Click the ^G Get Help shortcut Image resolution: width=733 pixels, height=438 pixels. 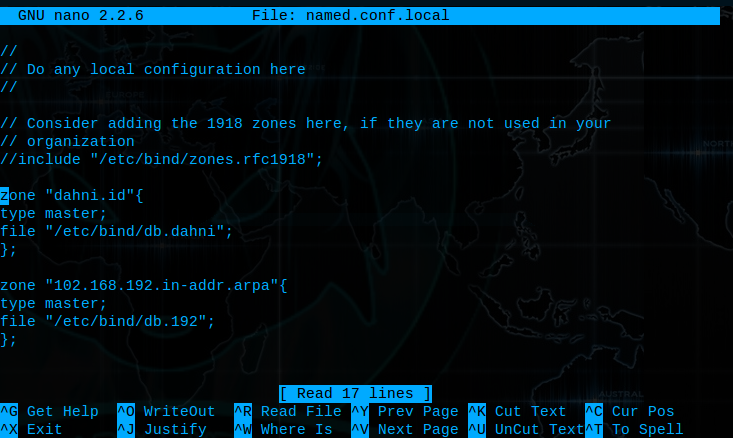pyautogui.click(x=49, y=411)
